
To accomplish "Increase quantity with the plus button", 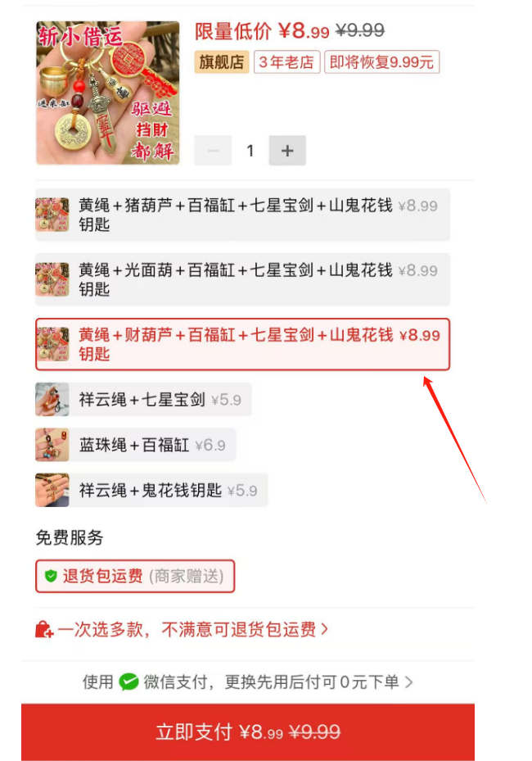I will [287, 151].
